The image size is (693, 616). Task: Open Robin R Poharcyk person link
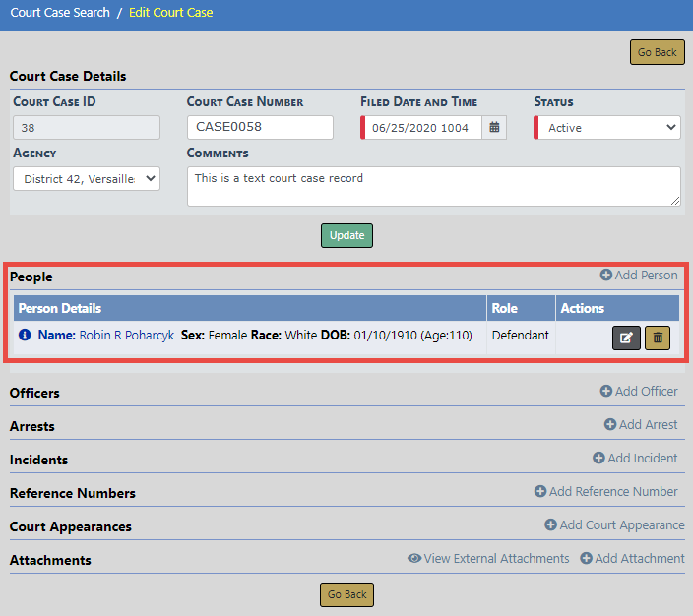click(127, 336)
